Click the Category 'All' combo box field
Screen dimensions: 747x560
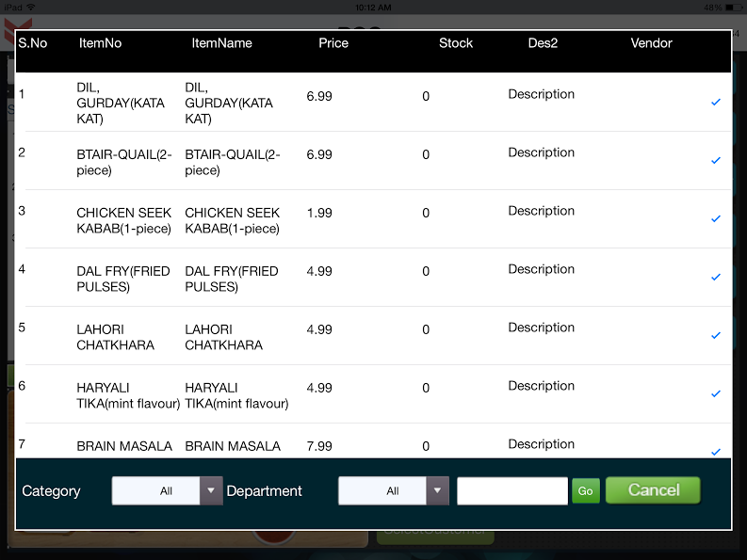click(156, 490)
